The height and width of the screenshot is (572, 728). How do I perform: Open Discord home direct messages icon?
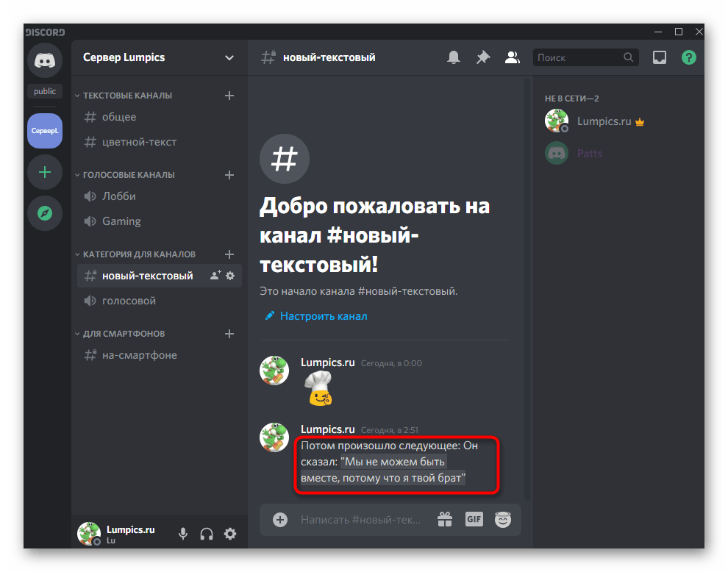point(45,60)
